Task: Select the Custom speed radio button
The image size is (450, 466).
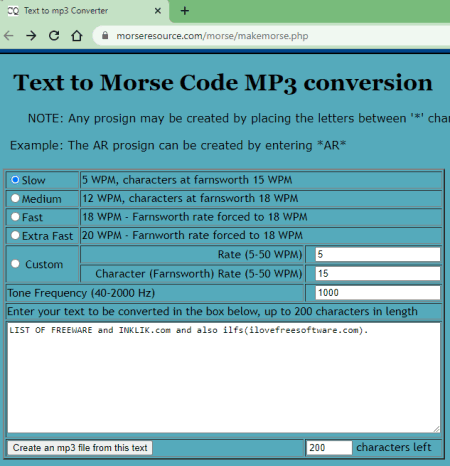Action: (15, 264)
